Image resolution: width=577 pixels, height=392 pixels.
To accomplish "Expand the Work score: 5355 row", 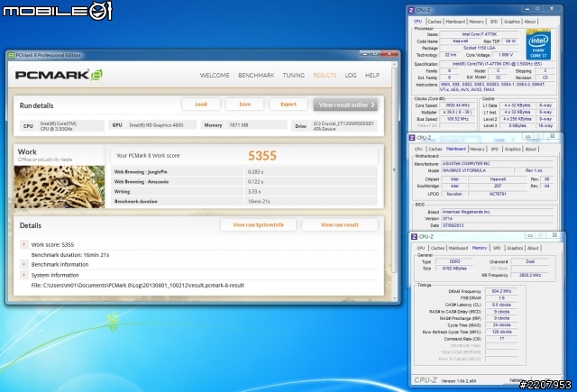I will click(x=24, y=244).
